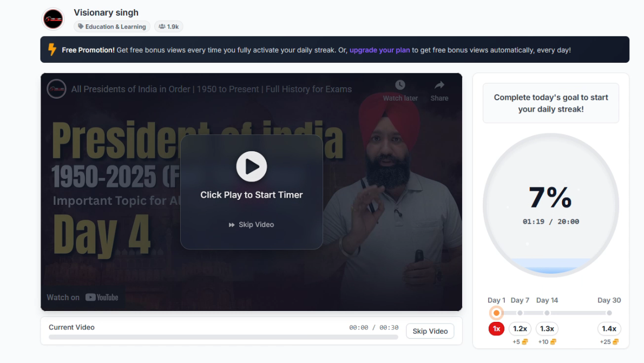Open the video on YouTube logo
This screenshot has width=644, height=363.
(101, 297)
